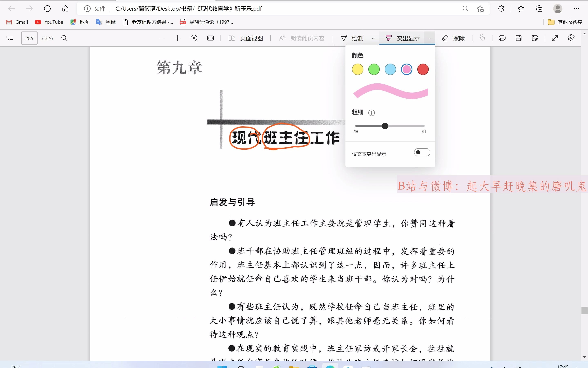Click the scrollbar up arrow

pyautogui.click(x=584, y=33)
